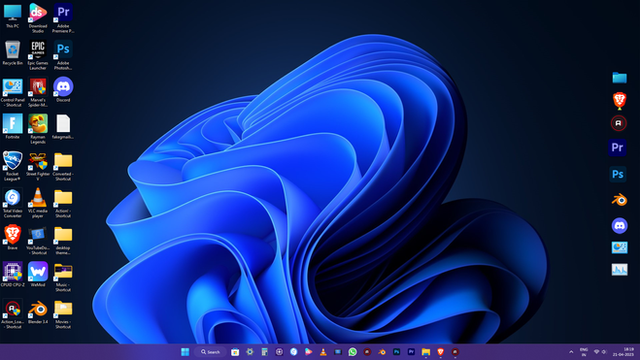Open This PC desktop icon
Image resolution: width=640 pixels, height=360 pixels.
[13, 16]
